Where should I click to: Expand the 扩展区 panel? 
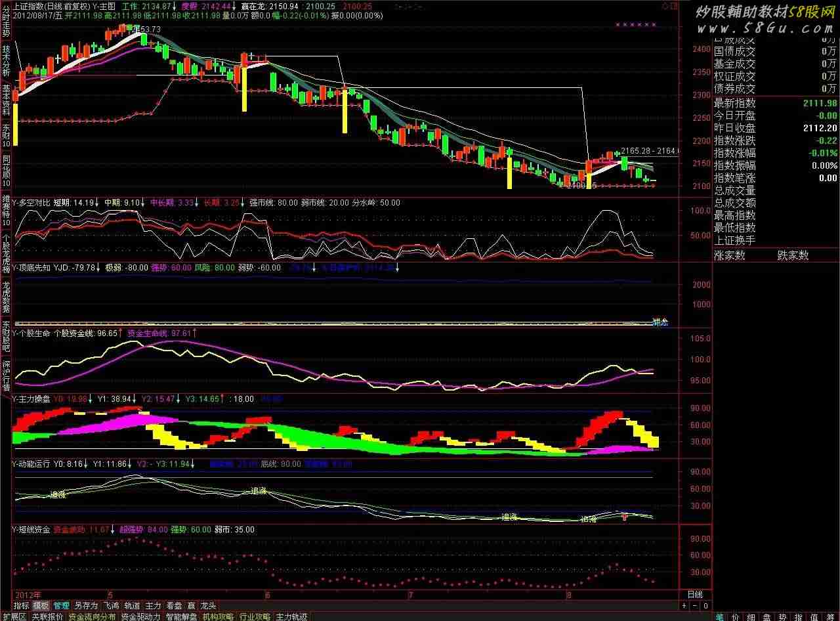[x=13, y=616]
